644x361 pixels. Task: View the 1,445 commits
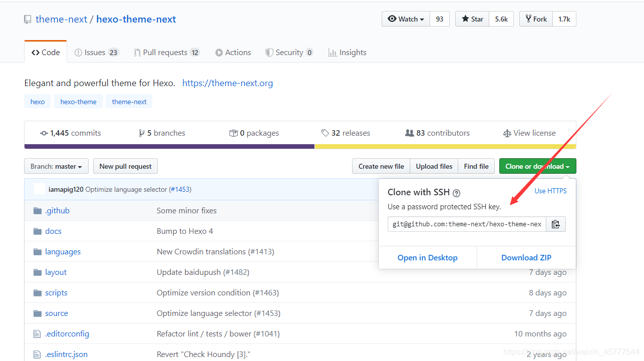(71, 133)
